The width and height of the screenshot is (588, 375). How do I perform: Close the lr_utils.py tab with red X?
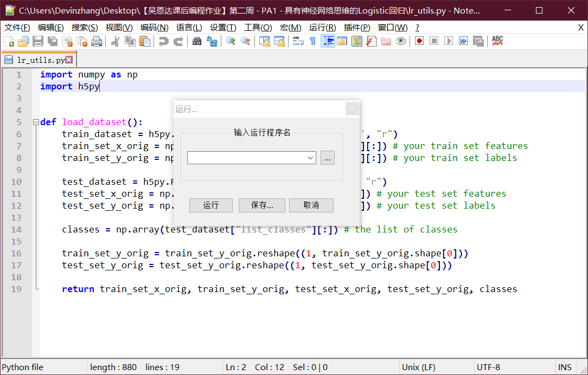pos(69,60)
